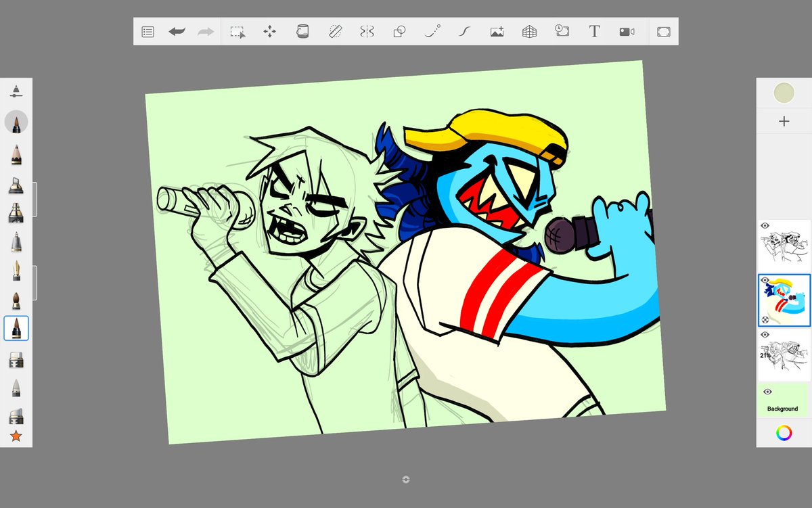Click the 21% opacity label on sketch layer
This screenshot has width=812, height=508.
coord(766,354)
